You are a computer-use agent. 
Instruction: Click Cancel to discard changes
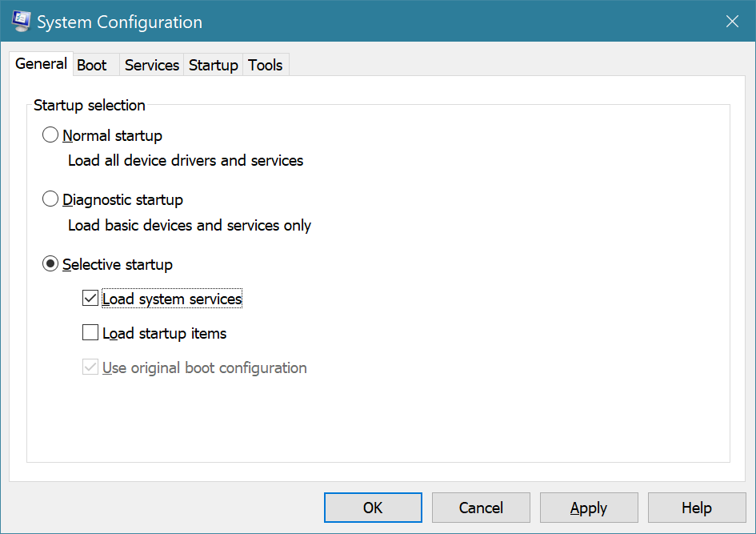coord(480,507)
